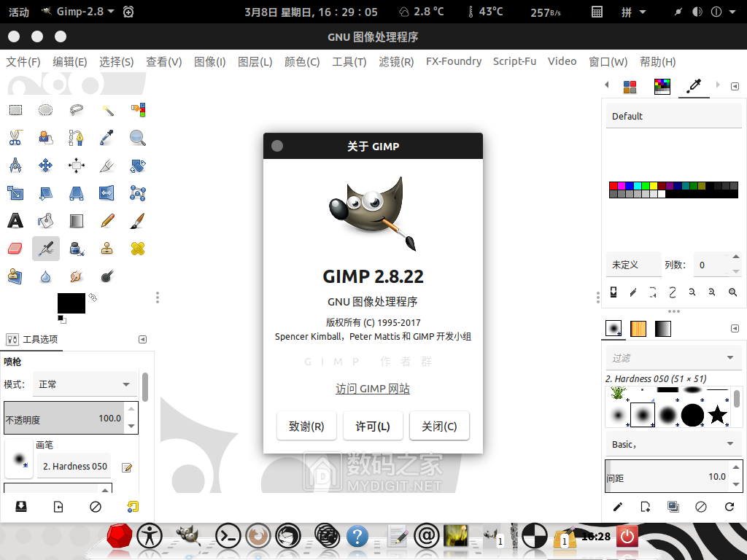
Task: Select the Rotate tool
Action: 138,166
